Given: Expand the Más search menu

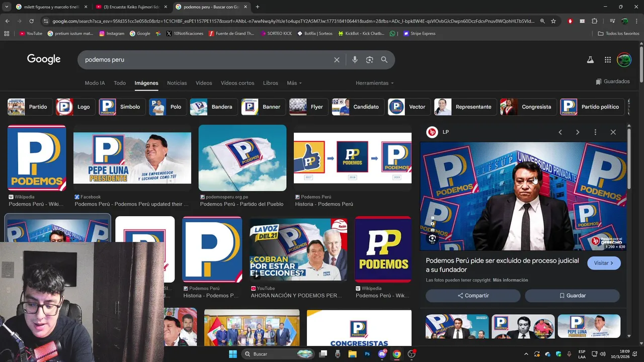Looking at the screenshot, I should pyautogui.click(x=294, y=83).
